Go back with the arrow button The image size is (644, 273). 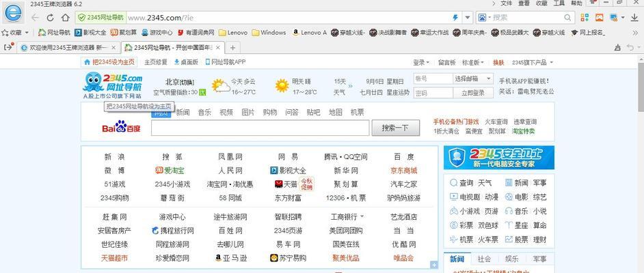tap(36, 18)
